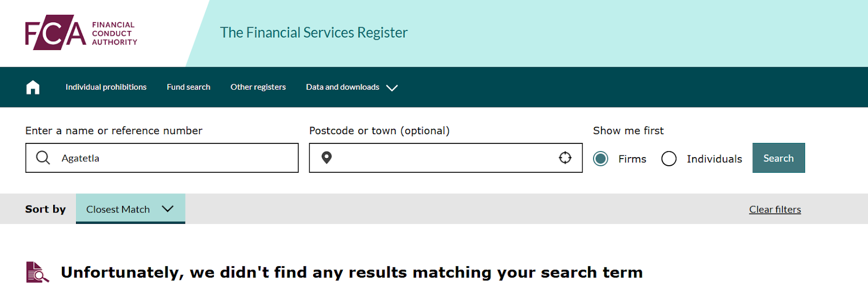
Task: Go to the home icon
Action: pyautogui.click(x=33, y=87)
